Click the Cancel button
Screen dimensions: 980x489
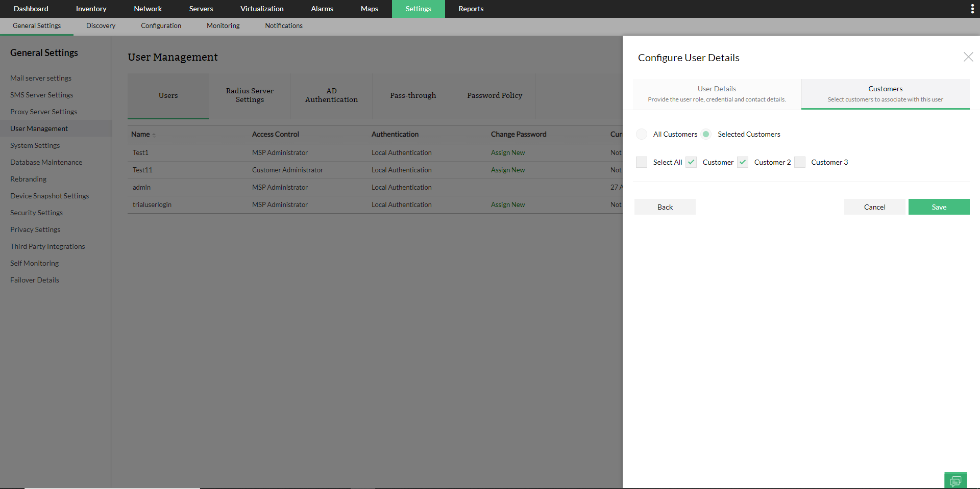(874, 207)
